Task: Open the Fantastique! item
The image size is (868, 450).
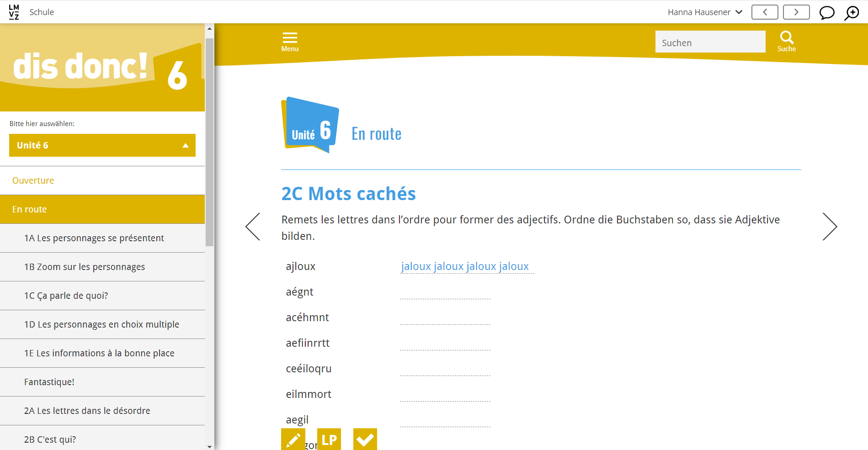Action: [x=102, y=382]
